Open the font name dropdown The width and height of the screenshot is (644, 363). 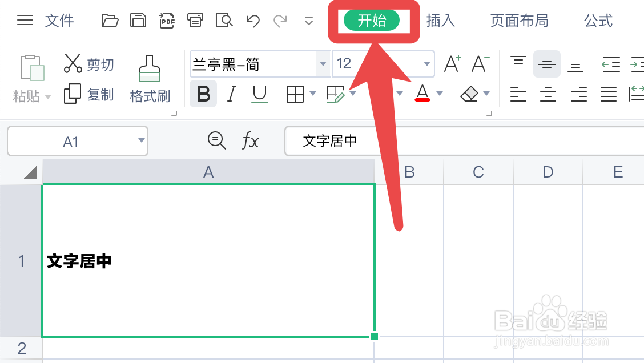click(323, 64)
